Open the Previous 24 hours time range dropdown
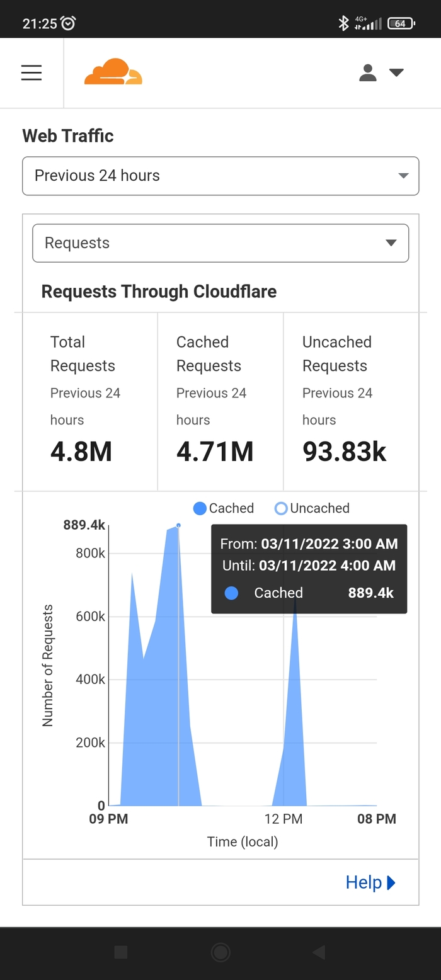The image size is (441, 980). [220, 176]
